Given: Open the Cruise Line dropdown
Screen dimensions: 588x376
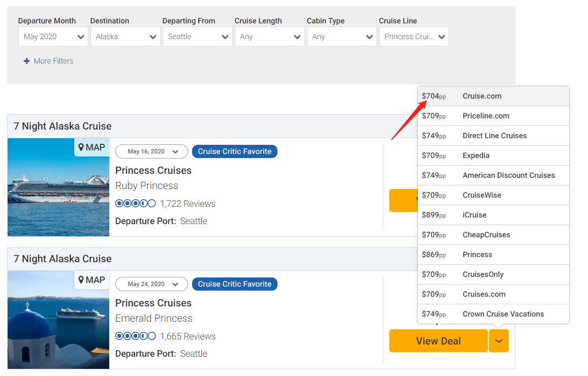Looking at the screenshot, I should [414, 37].
